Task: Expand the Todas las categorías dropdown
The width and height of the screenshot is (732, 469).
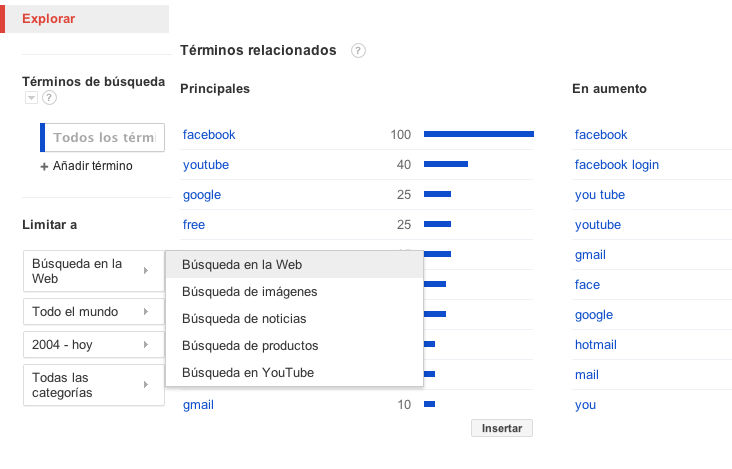Action: tap(93, 385)
